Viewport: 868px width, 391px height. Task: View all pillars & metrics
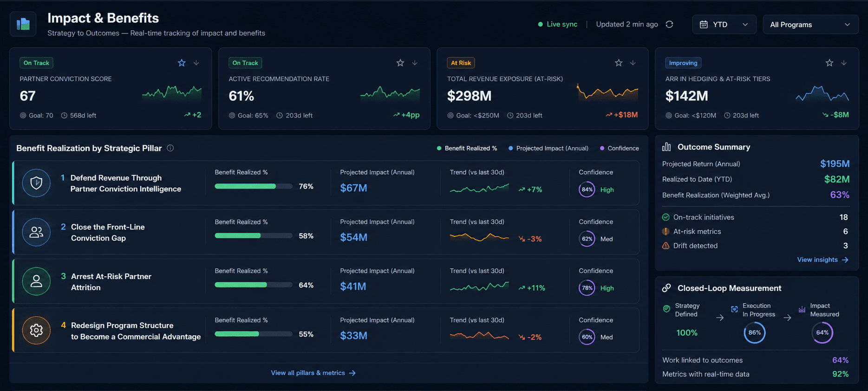coord(313,373)
